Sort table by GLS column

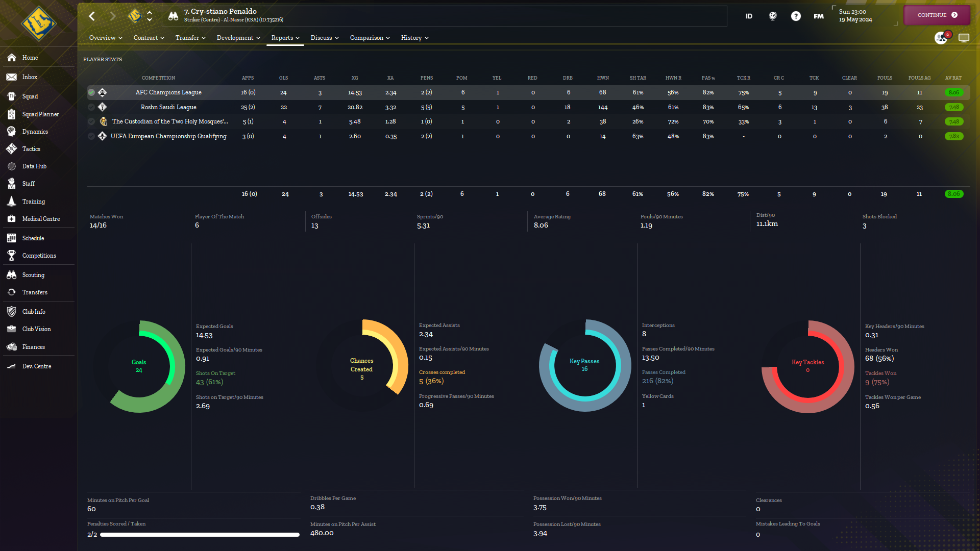[x=284, y=78]
